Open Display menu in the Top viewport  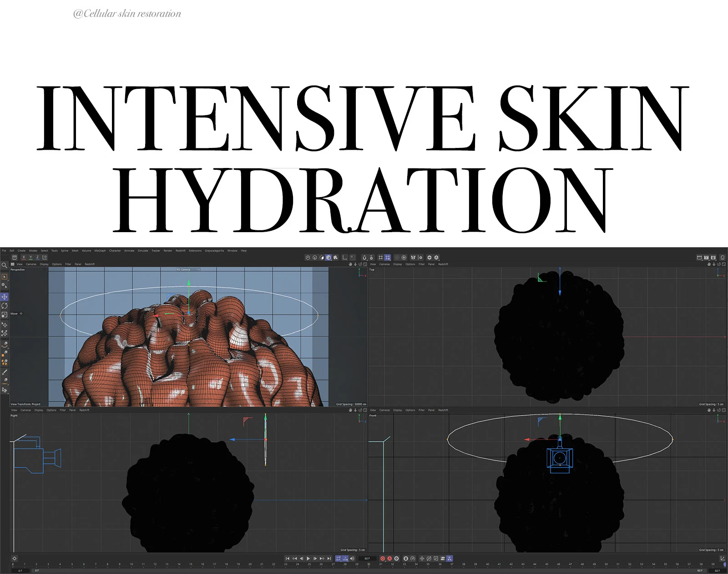click(397, 264)
